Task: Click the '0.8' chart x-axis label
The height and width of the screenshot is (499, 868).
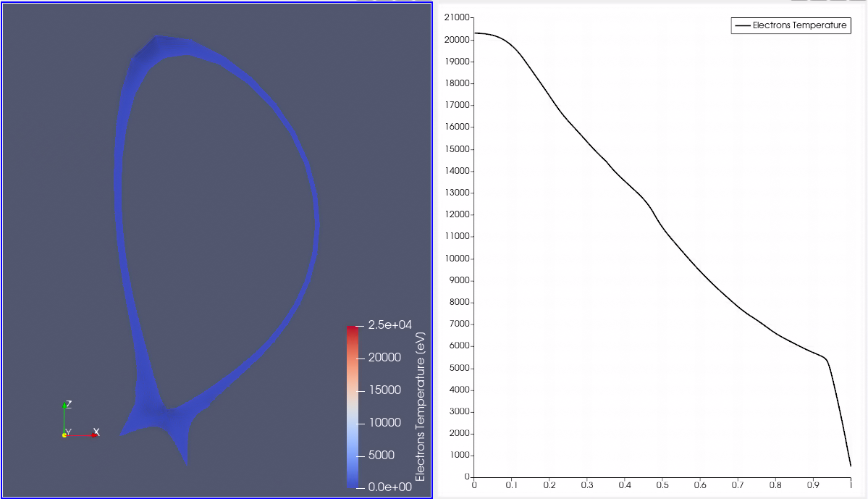Action: tap(775, 485)
